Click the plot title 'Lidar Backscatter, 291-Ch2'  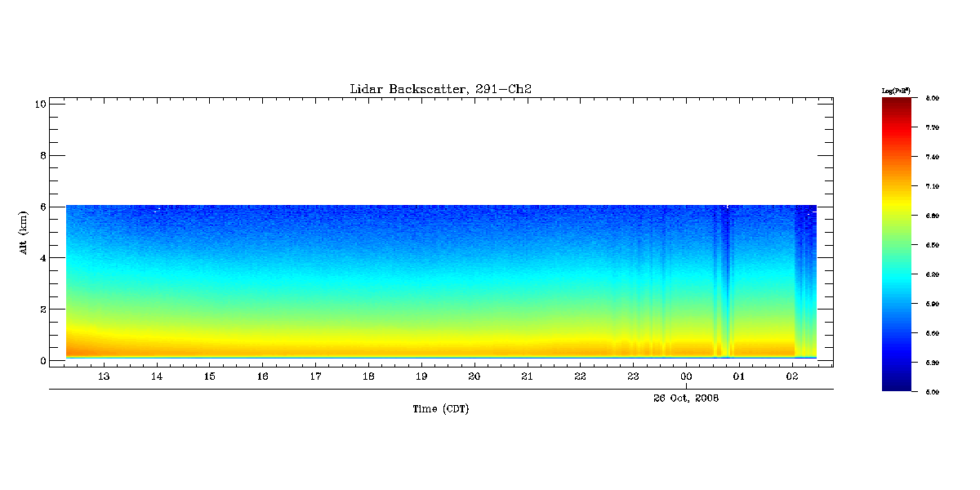[440, 89]
